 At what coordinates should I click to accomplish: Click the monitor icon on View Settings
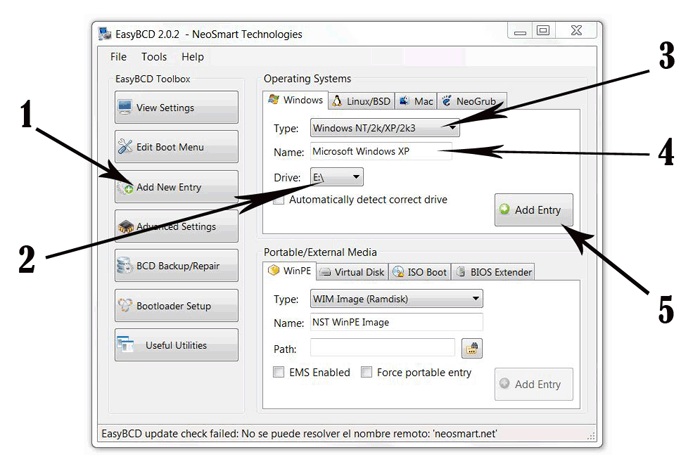coord(125,108)
